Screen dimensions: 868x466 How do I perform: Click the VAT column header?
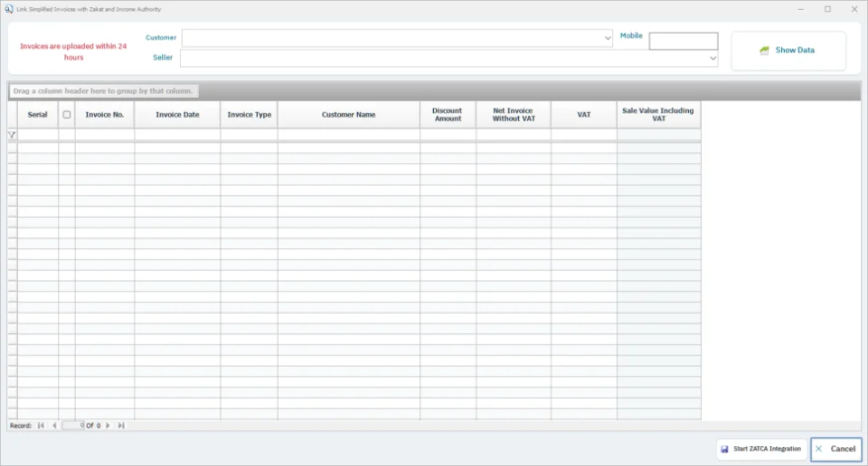(584, 115)
